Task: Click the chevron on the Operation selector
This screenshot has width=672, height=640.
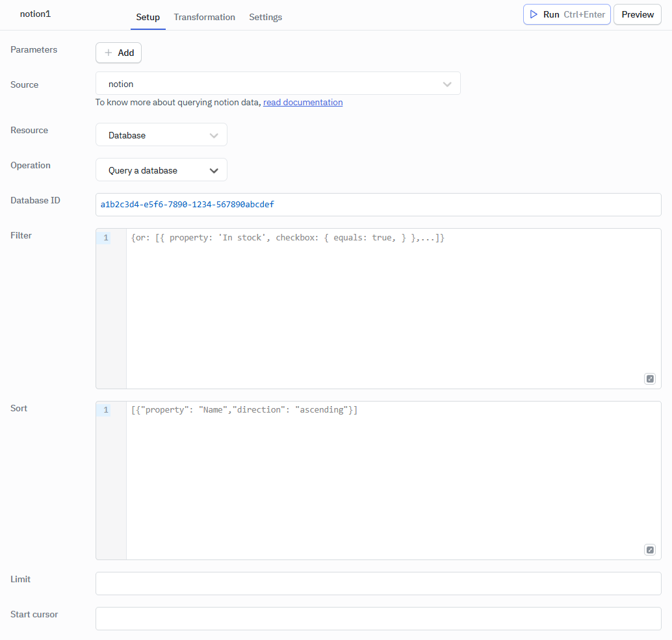Action: [214, 170]
